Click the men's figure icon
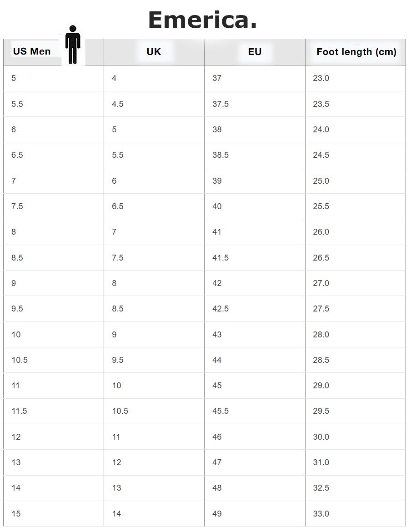Viewport: 411px width, 532px height. click(x=73, y=45)
